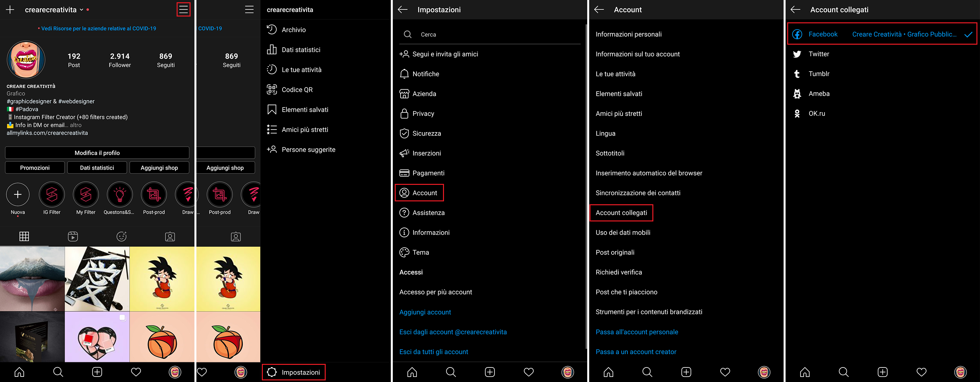Toggle the linked Facebook account checkmark
The height and width of the screenshot is (382, 980).
(x=968, y=35)
